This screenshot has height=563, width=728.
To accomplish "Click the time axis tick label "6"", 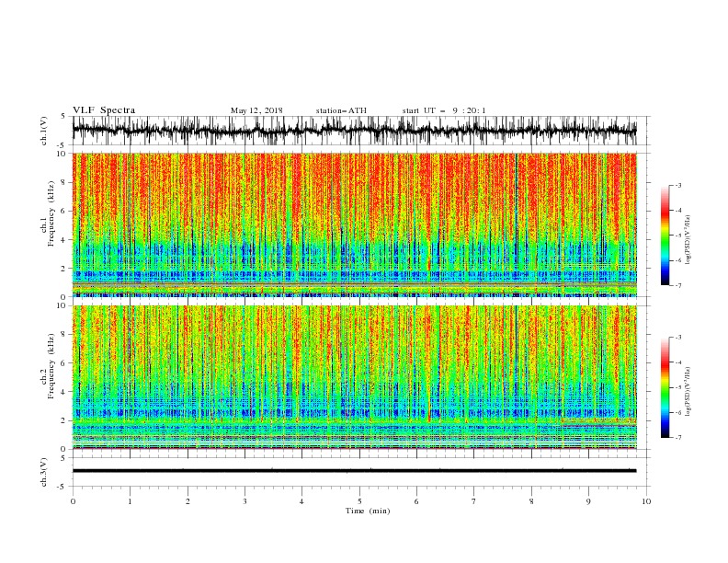I will (x=416, y=501).
